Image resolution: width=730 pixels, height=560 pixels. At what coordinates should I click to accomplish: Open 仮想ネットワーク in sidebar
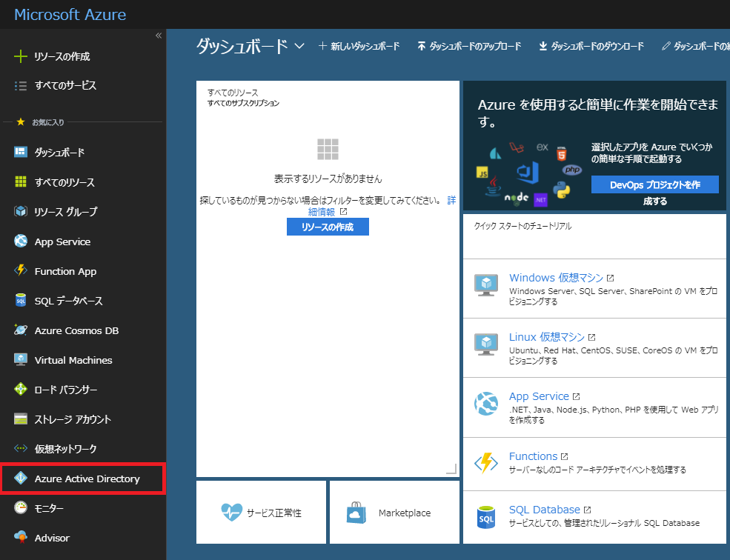(65, 449)
